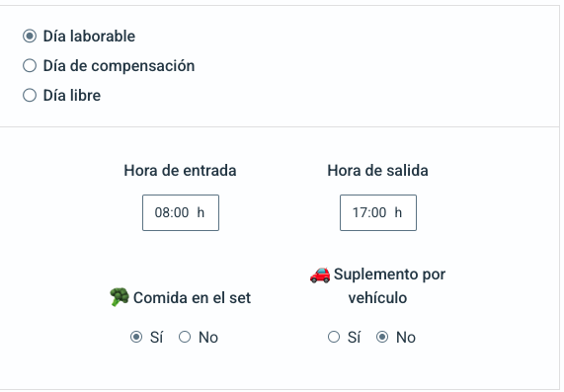Click the 'Suplemento por vehículo' heading text
This screenshot has height=392, width=564.
tap(389, 286)
